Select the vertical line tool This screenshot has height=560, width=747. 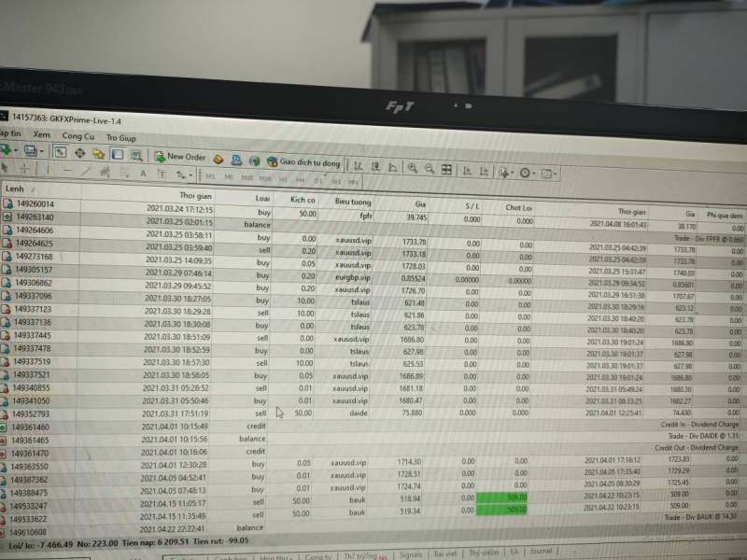tap(48, 169)
